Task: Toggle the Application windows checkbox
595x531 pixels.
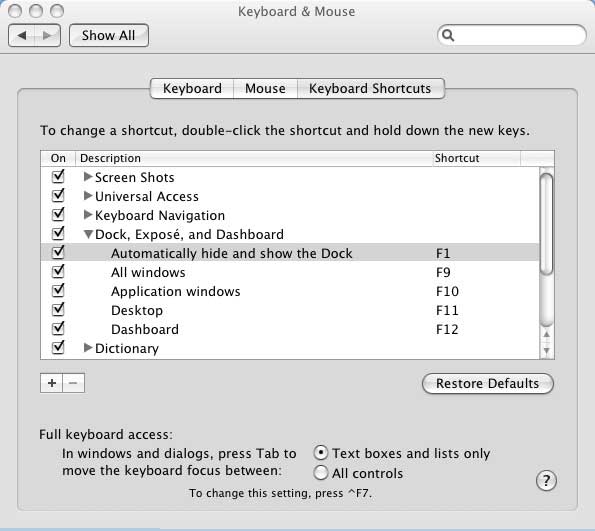Action: pos(58,290)
